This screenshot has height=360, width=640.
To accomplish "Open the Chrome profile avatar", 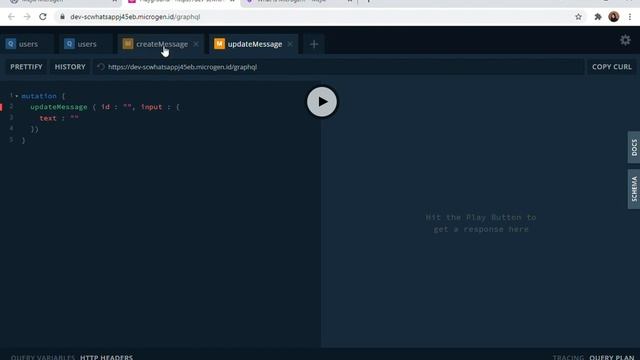I will point(613,17).
